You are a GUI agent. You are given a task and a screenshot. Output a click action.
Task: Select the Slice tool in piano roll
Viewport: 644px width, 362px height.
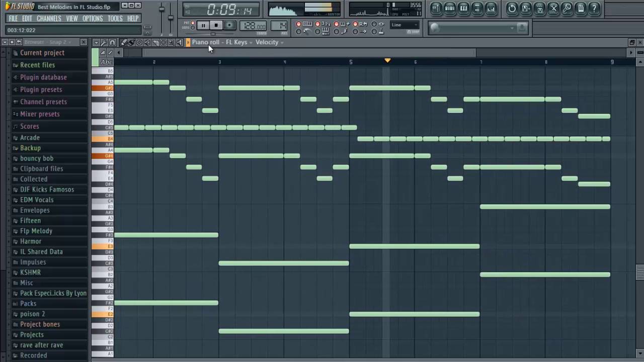click(155, 43)
